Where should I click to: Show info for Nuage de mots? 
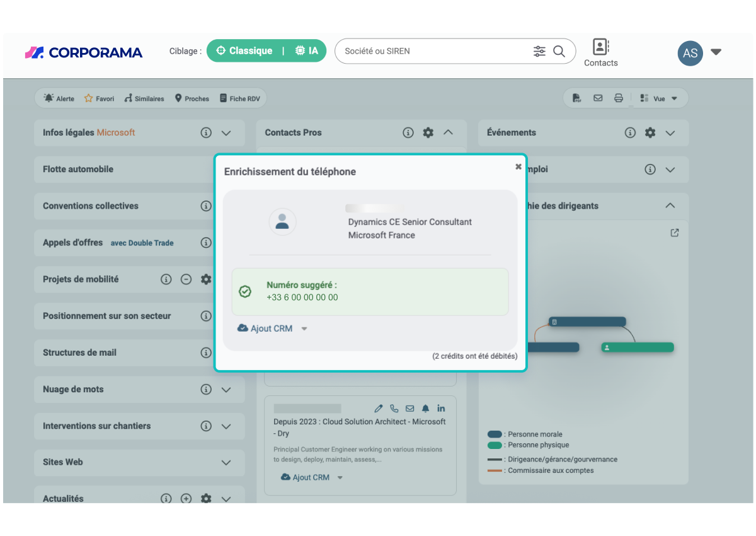[x=206, y=390]
